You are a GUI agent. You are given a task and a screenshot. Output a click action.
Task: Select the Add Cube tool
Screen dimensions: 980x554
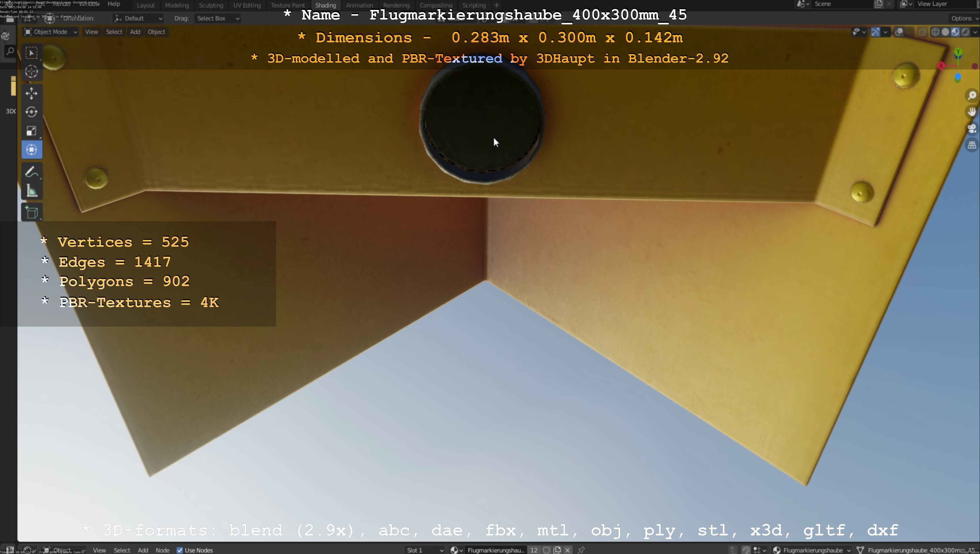click(32, 212)
